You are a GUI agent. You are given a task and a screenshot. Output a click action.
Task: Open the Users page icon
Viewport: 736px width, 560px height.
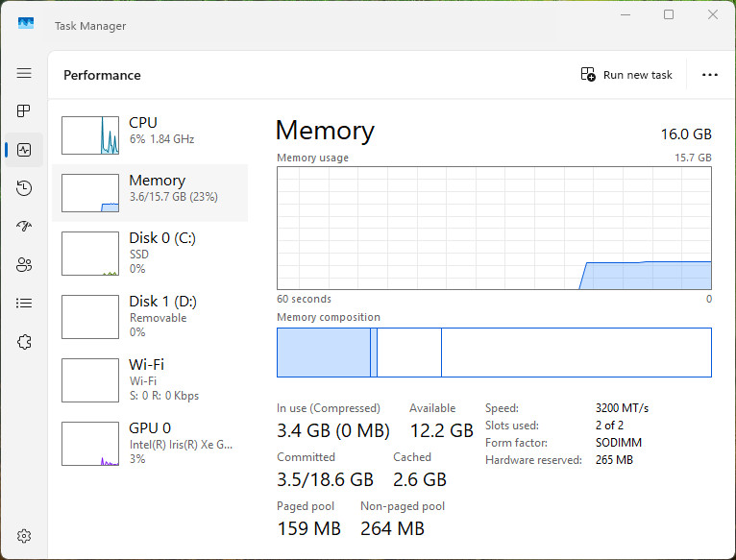click(24, 265)
